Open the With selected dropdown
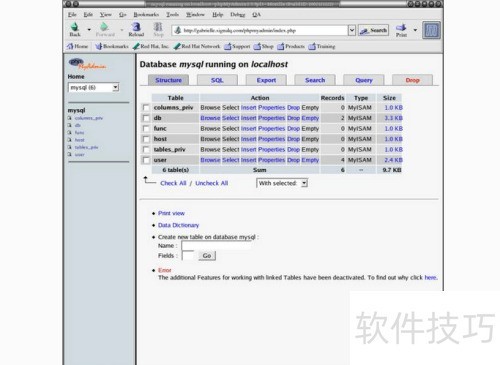The height and width of the screenshot is (365, 500). pos(282,183)
